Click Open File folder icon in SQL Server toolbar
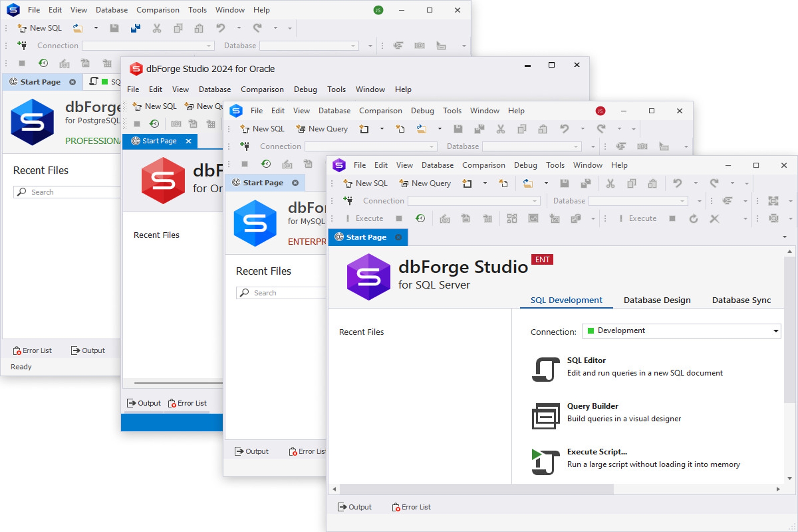 528,184
